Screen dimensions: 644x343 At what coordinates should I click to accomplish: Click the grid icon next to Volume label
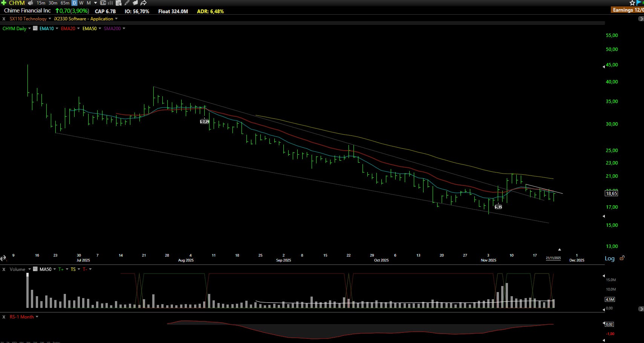[35, 269]
